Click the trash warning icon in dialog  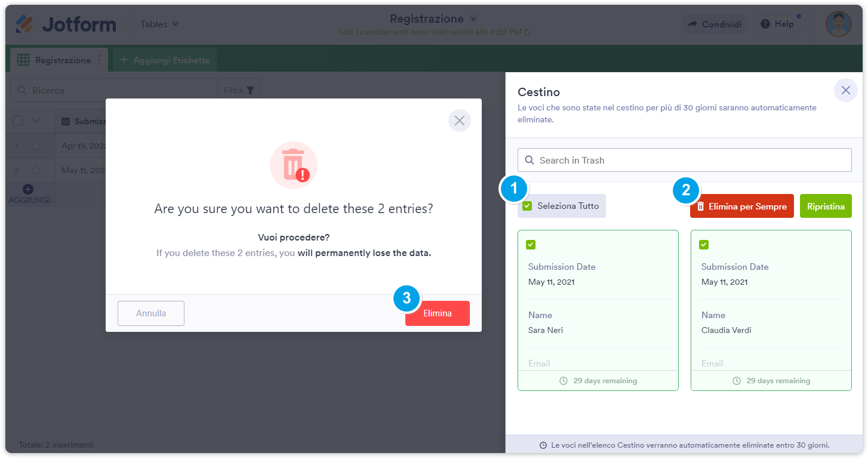(294, 165)
